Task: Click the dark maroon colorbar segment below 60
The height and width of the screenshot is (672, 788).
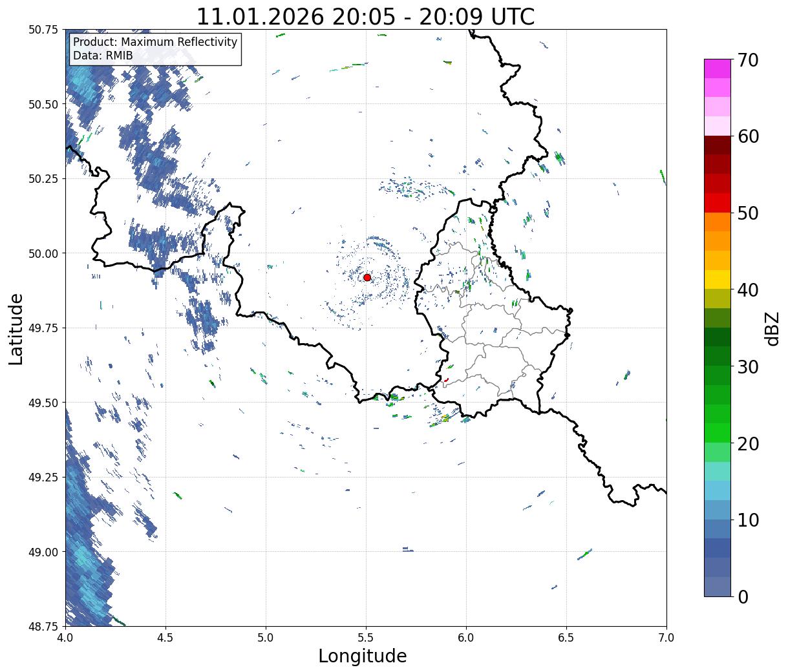Action: (x=718, y=145)
